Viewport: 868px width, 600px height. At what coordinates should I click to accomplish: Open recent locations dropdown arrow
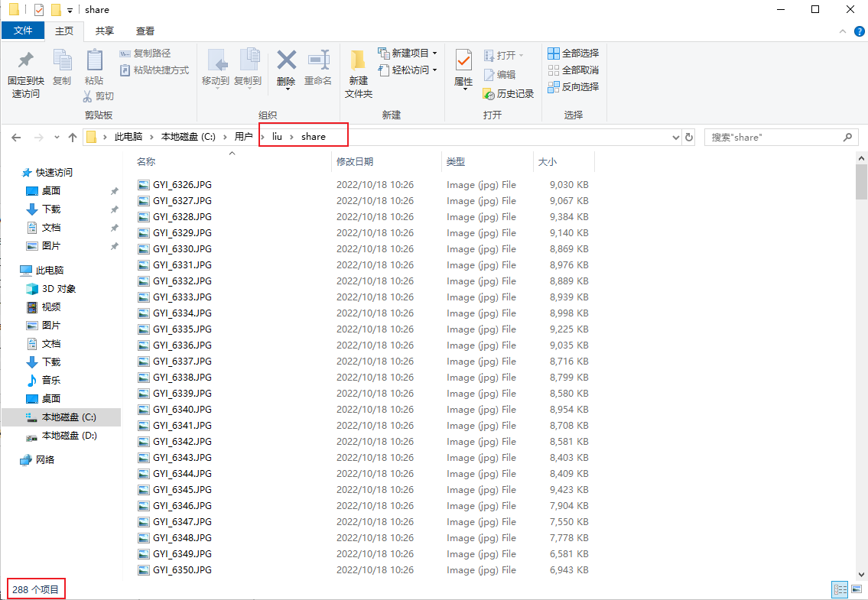pos(57,138)
